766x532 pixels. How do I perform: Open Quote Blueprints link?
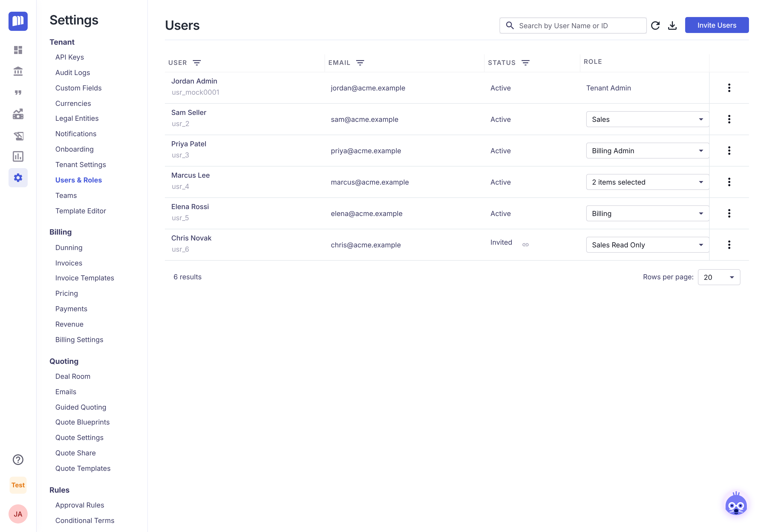[x=82, y=422]
